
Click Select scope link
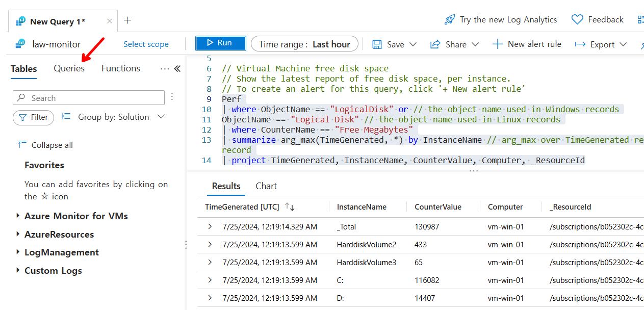[x=146, y=44]
